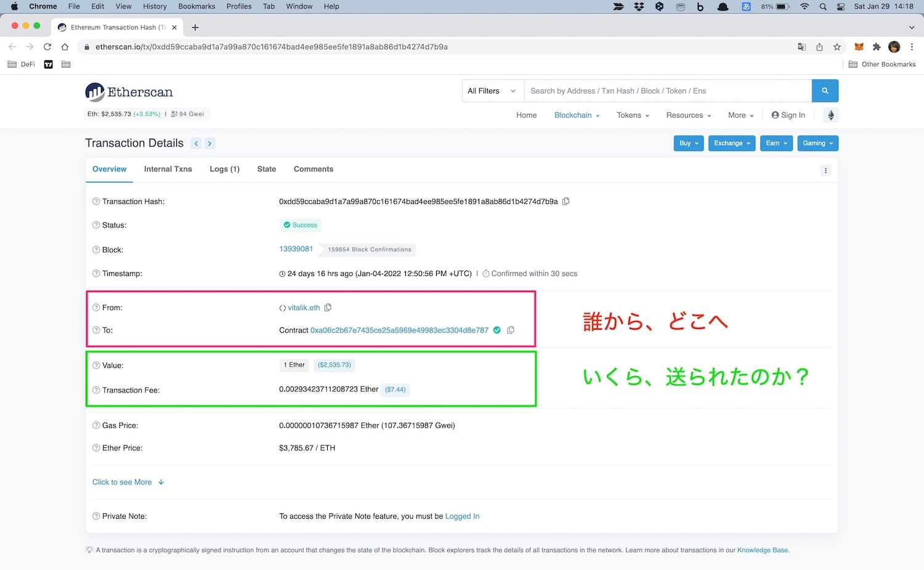Switch to the Comments tab
The image size is (924, 570).
coord(314,169)
